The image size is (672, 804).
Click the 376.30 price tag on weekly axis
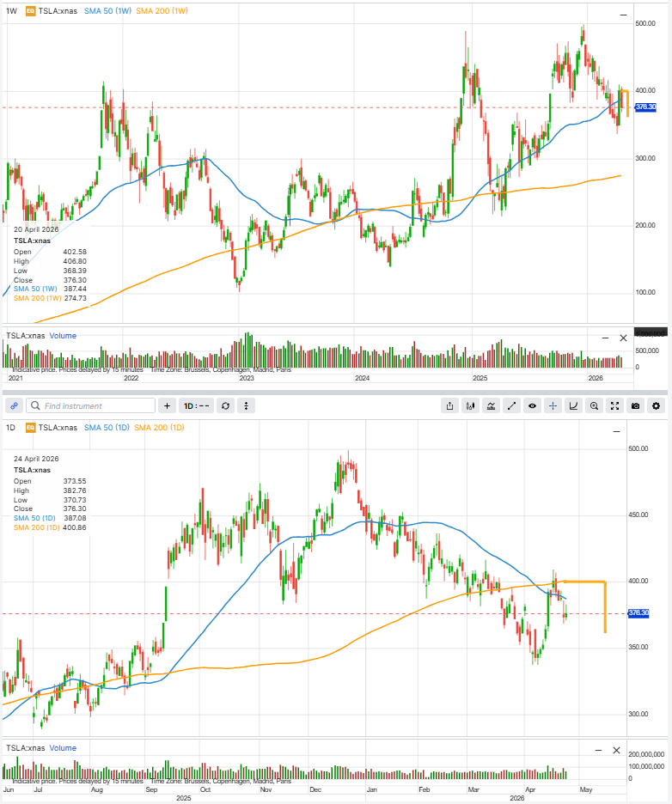tap(645, 107)
